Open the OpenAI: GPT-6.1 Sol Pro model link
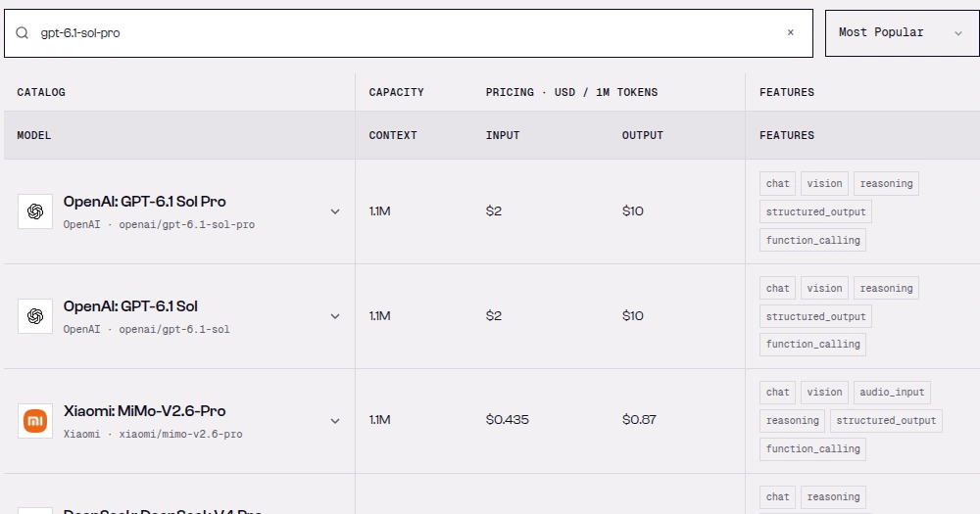This screenshot has width=980, height=514. coord(144,202)
